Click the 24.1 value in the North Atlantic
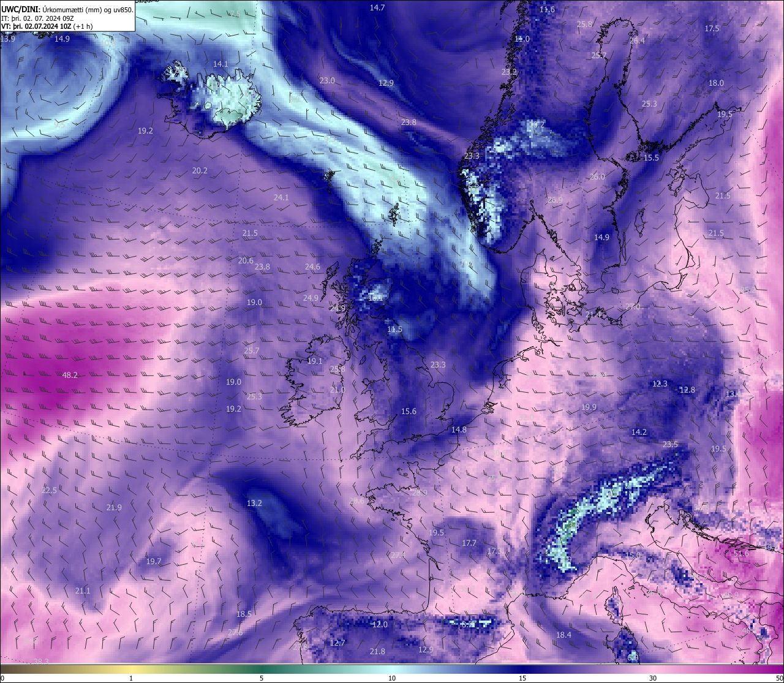Screen dimensions: 784x683 281,197
